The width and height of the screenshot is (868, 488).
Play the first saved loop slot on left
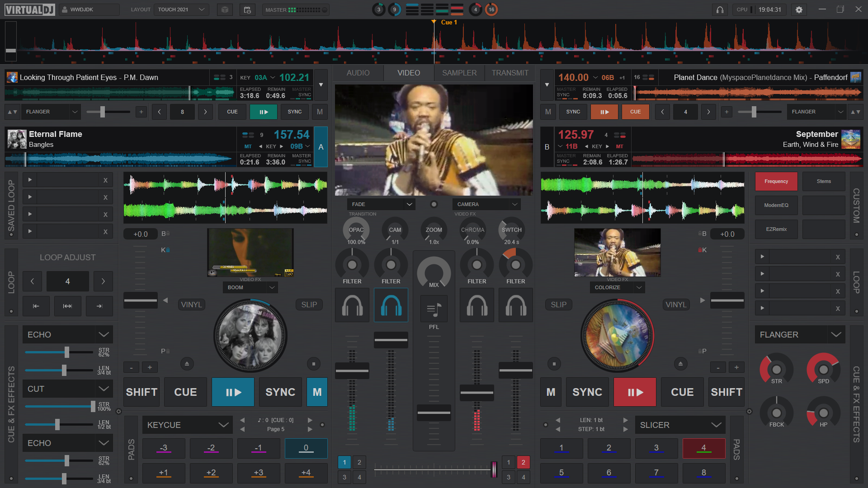[30, 180]
